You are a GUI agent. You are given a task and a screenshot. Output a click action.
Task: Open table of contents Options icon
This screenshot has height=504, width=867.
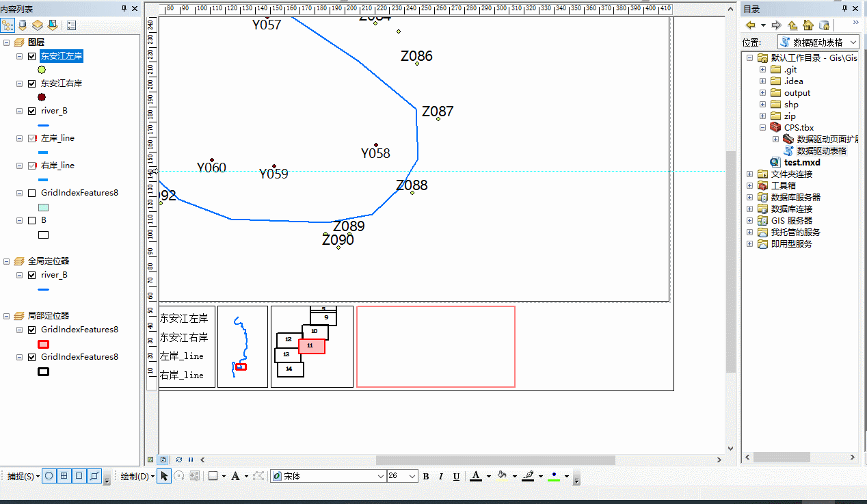(71, 25)
